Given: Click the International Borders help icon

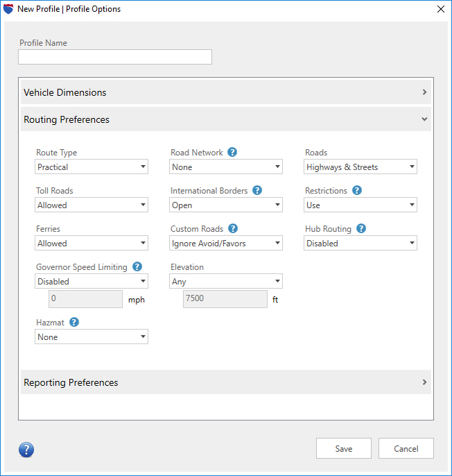Looking at the screenshot, I should pyautogui.click(x=257, y=190).
